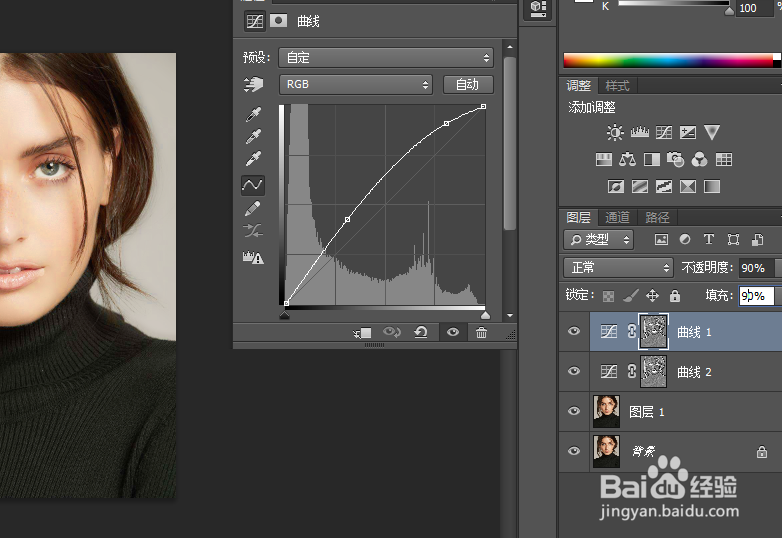Hide the 图层 1 layer
This screenshot has width=782, height=538.
coord(574,411)
